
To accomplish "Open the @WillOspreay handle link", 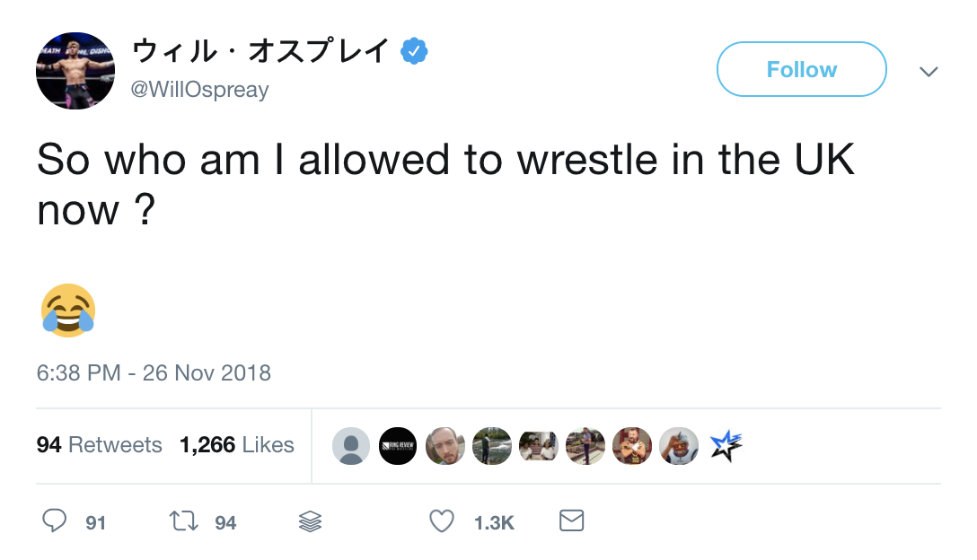I will click(x=200, y=91).
